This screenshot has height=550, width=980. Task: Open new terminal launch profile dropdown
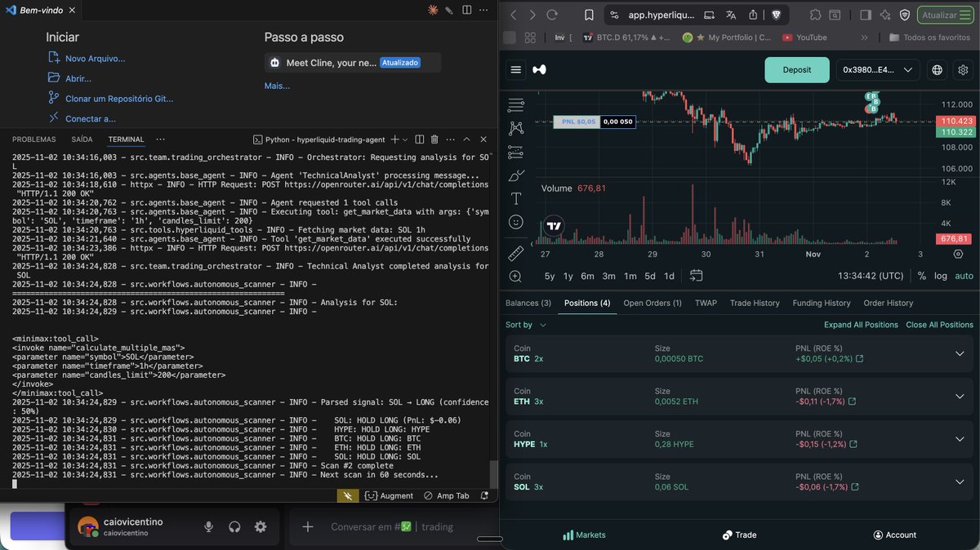pos(406,140)
